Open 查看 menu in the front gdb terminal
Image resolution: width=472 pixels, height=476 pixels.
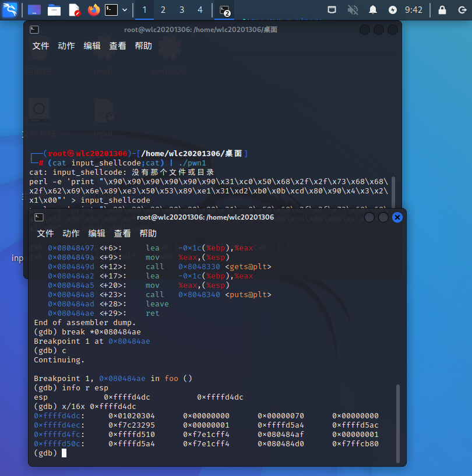[122, 234]
